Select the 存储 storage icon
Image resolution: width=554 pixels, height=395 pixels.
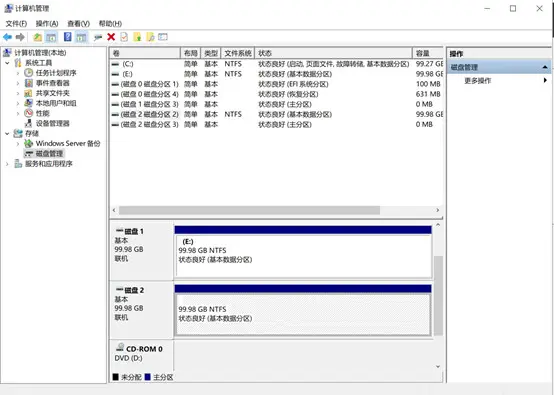pyautogui.click(x=18, y=133)
